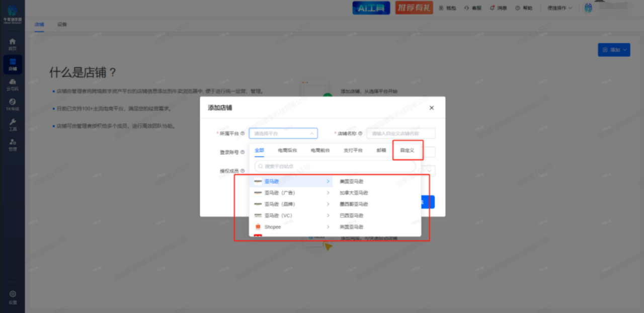Screen dimensions: 644x313
Task: Open the 首页 home sidebar icon
Action: tap(13, 44)
